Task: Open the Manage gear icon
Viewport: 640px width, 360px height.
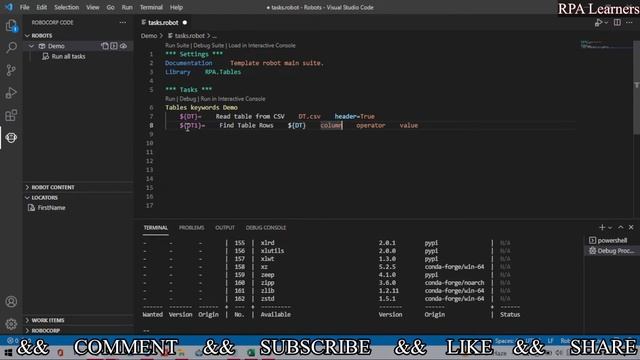Action: click(x=11, y=324)
